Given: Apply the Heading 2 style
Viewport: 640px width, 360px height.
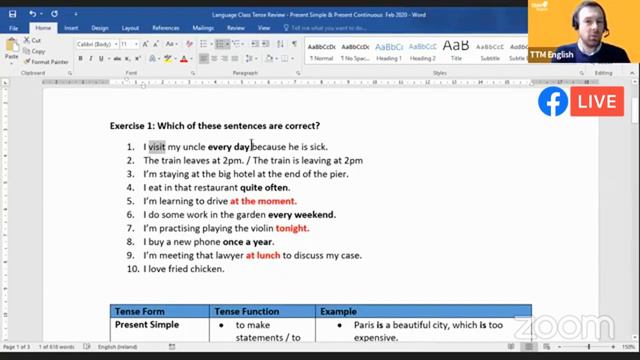Looking at the screenshot, I should 422,51.
